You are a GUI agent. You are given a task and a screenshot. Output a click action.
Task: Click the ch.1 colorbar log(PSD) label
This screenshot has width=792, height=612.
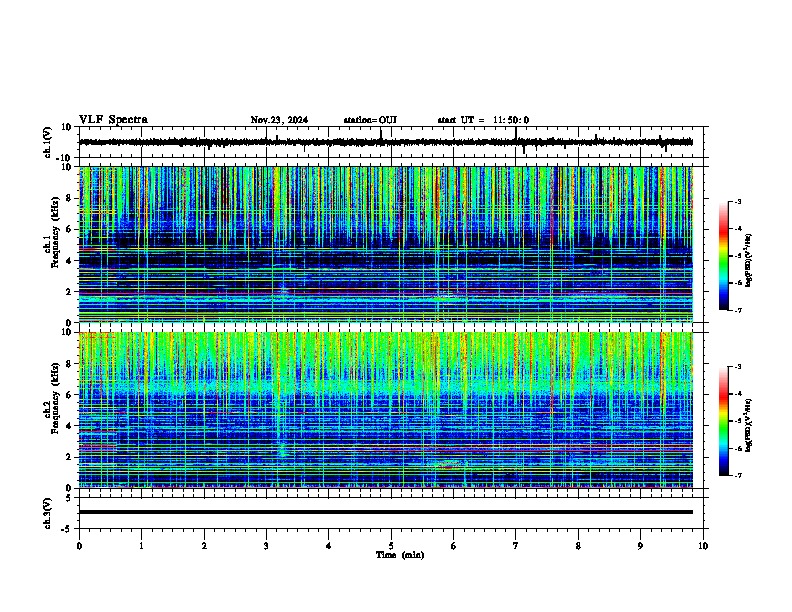point(749,260)
